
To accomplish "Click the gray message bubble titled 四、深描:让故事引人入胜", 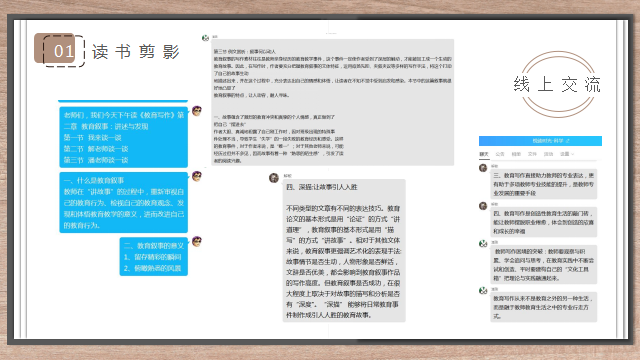I will (x=344, y=251).
